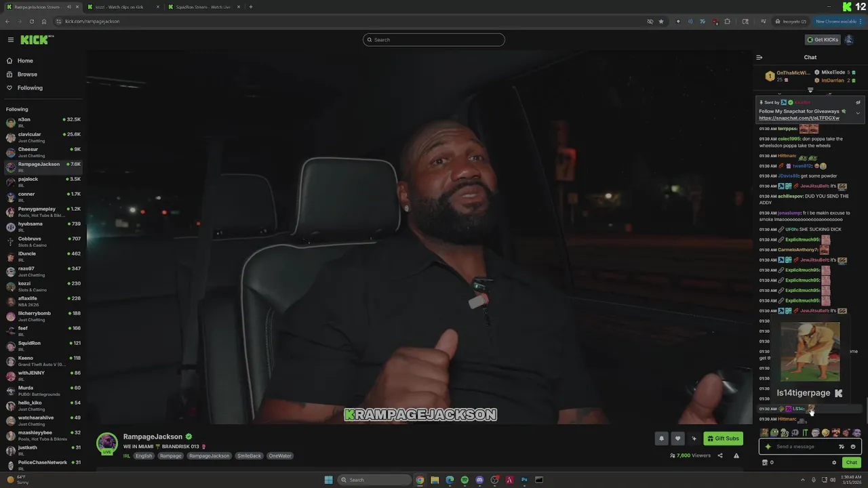Click the SmileBack tag

[x=250, y=455]
